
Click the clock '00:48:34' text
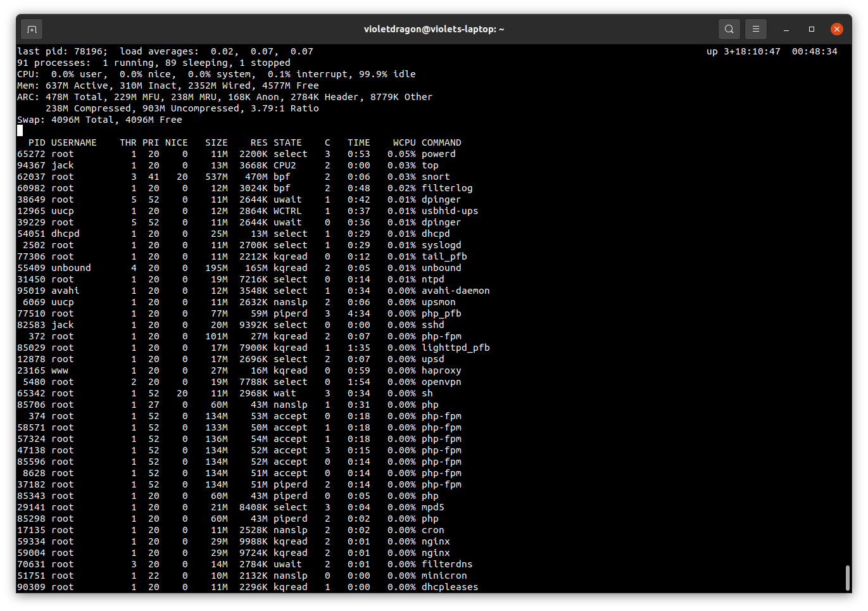coord(815,51)
